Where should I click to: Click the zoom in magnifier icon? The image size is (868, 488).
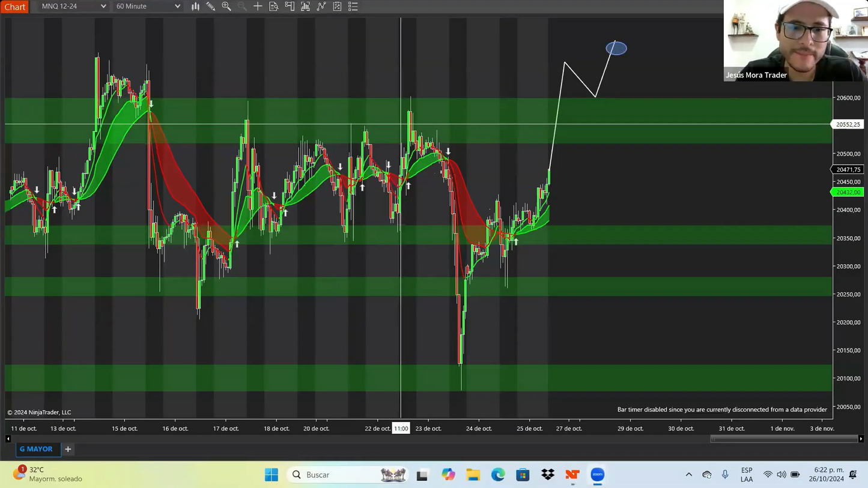[226, 7]
